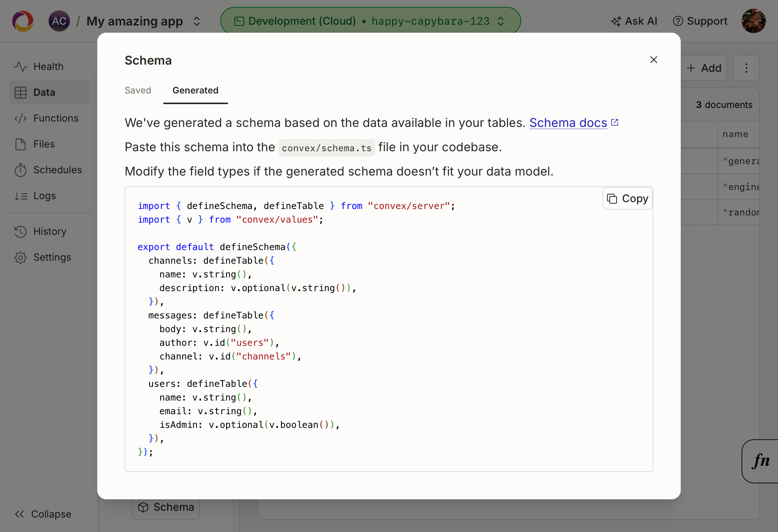
Task: Click the terminal icon in deployment pill
Action: [x=239, y=21]
